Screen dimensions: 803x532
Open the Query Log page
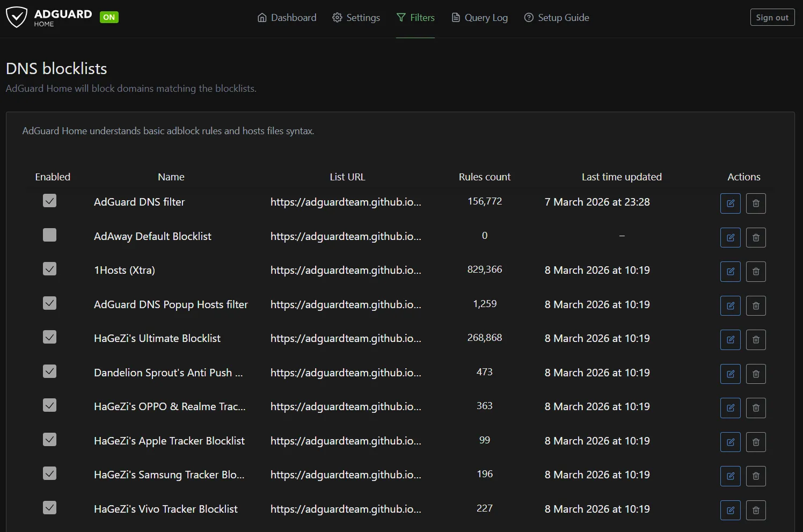pos(479,18)
